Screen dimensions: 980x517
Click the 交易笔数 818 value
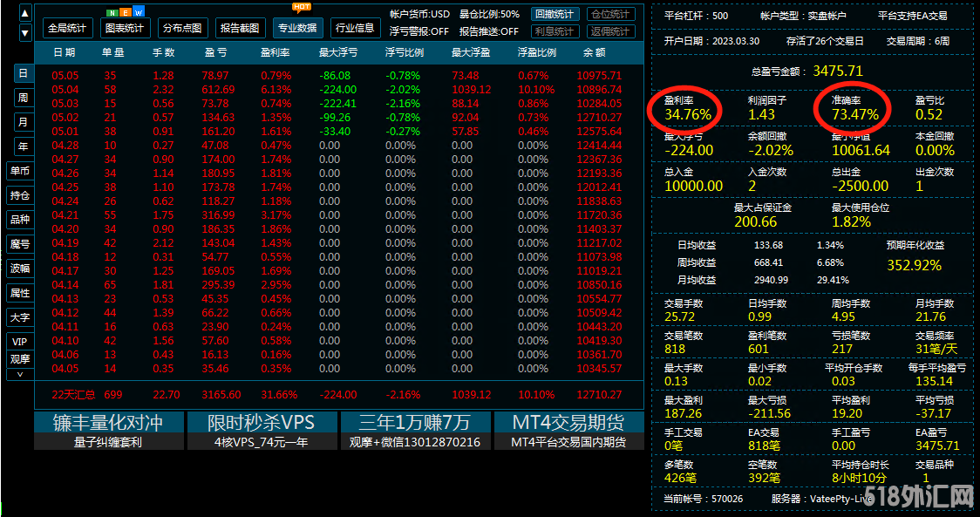pyautogui.click(x=674, y=349)
